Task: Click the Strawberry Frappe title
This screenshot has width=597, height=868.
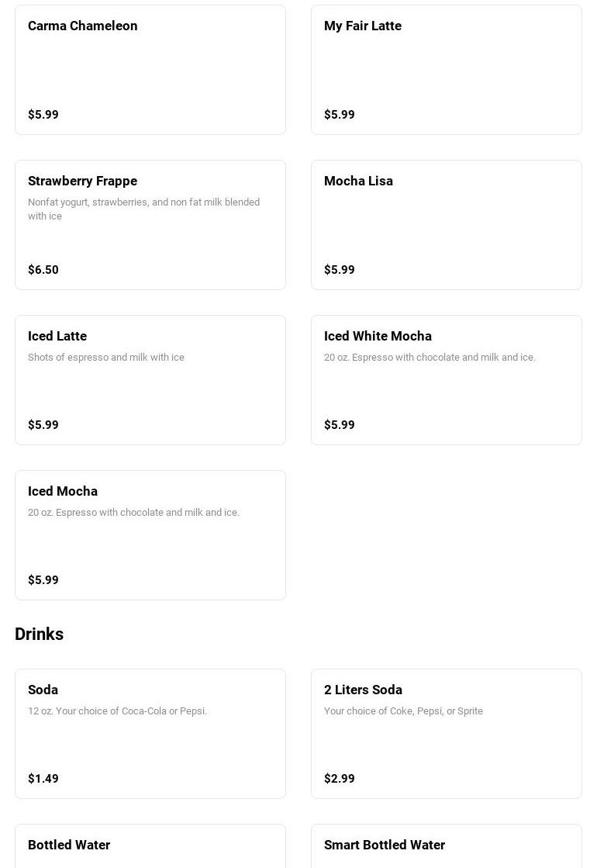Action: (83, 181)
